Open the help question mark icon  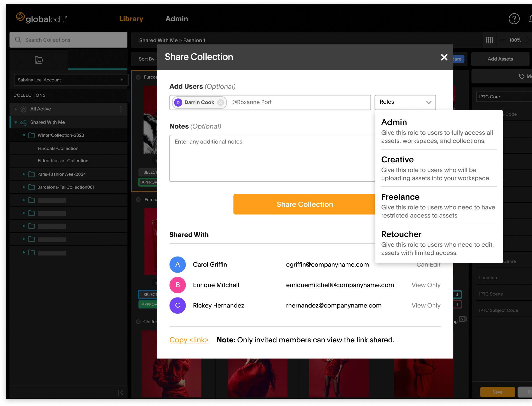514,19
